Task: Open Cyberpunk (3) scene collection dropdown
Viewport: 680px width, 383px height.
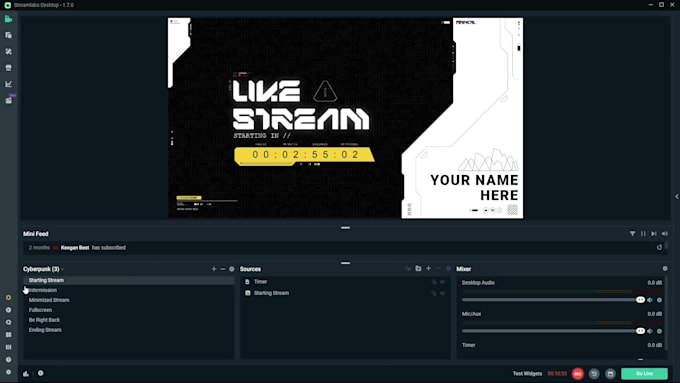Action: pyautogui.click(x=43, y=269)
